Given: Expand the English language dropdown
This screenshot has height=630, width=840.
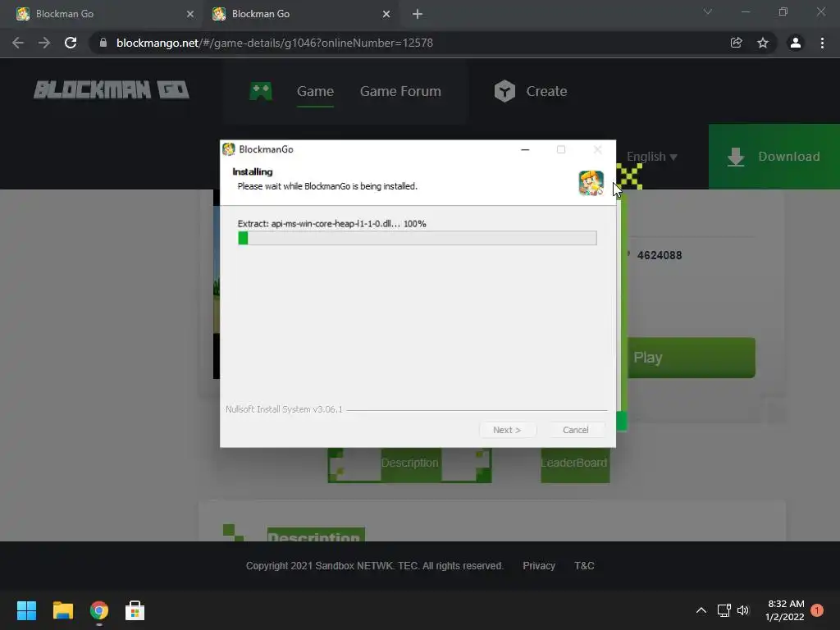Looking at the screenshot, I should [651, 157].
